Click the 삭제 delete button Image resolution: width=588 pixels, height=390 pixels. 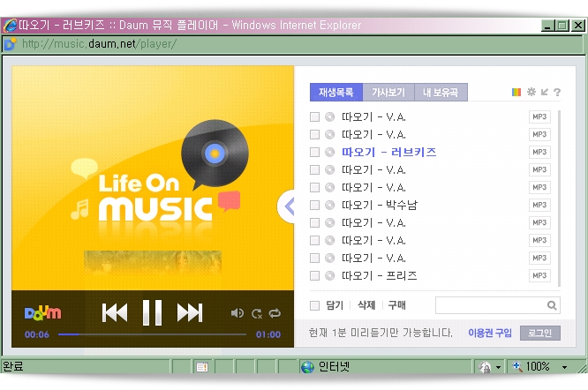(366, 305)
